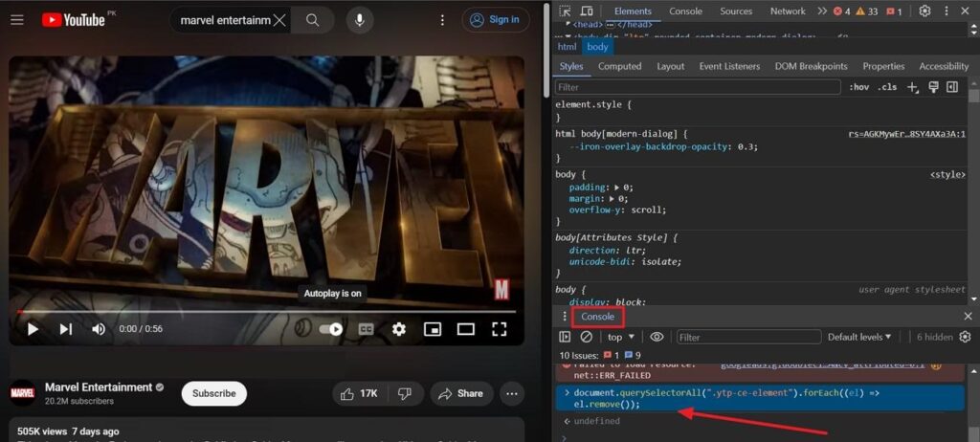Open the Marvel Entertainment channel avatar
980x442 pixels.
(23, 393)
